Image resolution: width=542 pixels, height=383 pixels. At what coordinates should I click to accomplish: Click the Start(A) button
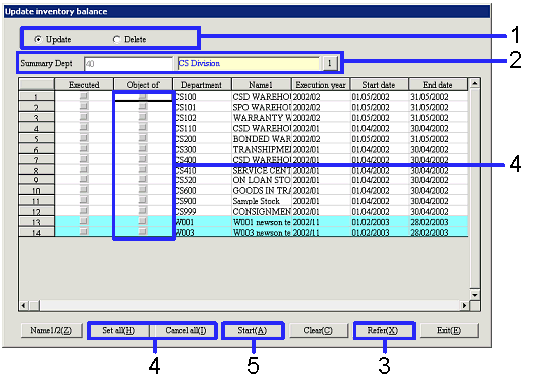253,330
